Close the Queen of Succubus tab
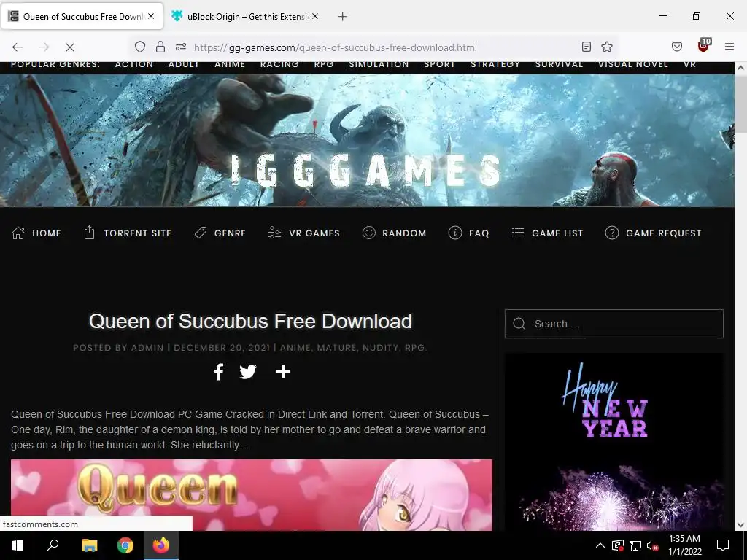Viewport: 747px width, 560px height. tap(151, 16)
